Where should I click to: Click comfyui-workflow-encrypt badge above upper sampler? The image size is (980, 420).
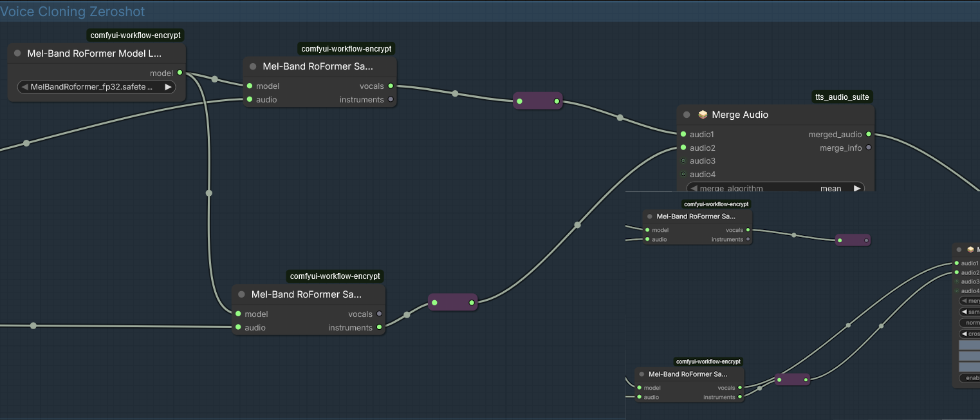point(346,49)
